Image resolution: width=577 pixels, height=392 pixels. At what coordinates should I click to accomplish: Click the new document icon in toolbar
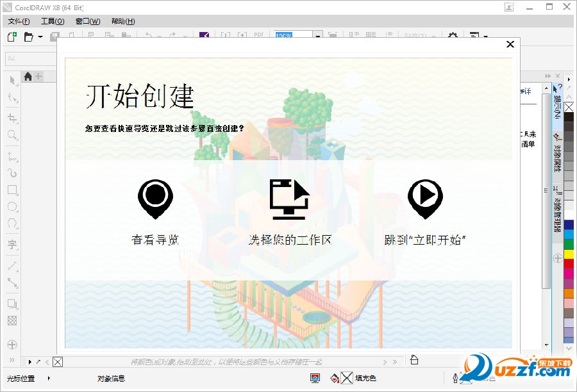[12, 37]
